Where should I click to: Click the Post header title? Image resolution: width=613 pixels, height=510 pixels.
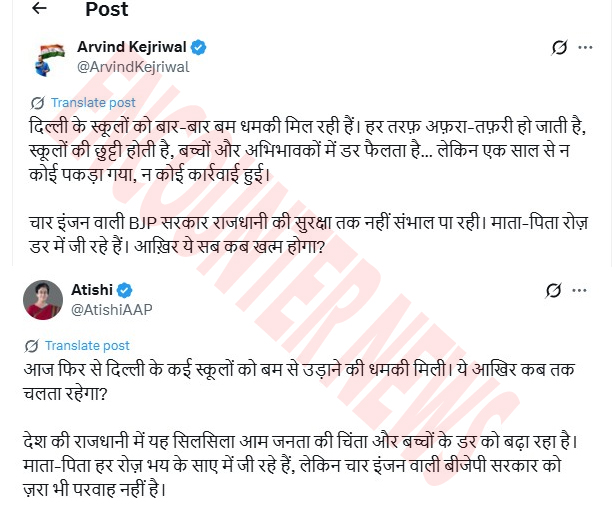click(x=107, y=9)
